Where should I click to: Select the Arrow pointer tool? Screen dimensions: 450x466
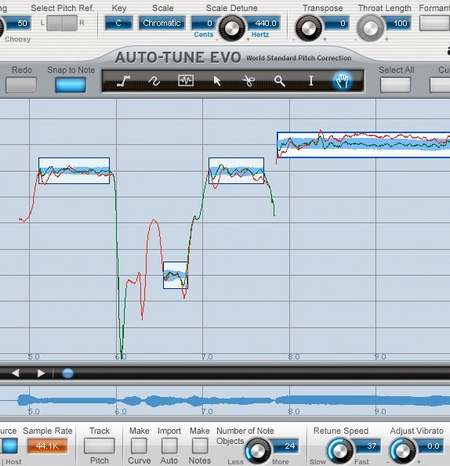pos(217,81)
